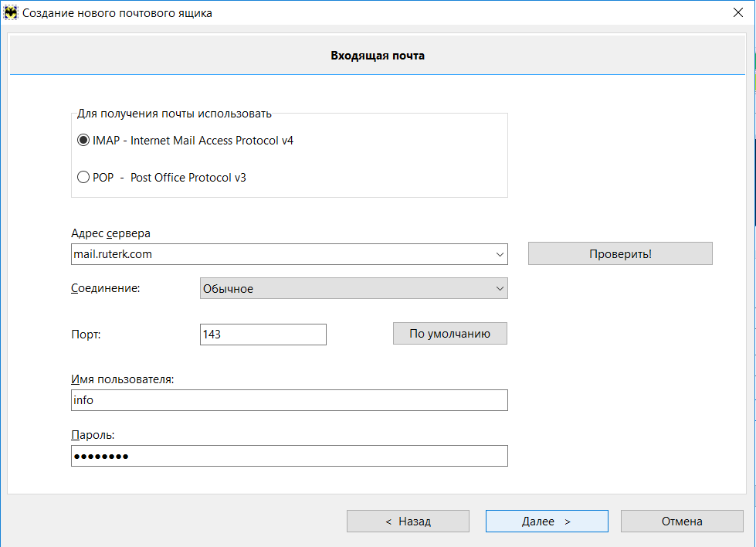Choose POP Post Office Protocol v3 option
This screenshot has width=756, height=547.
pos(83,178)
